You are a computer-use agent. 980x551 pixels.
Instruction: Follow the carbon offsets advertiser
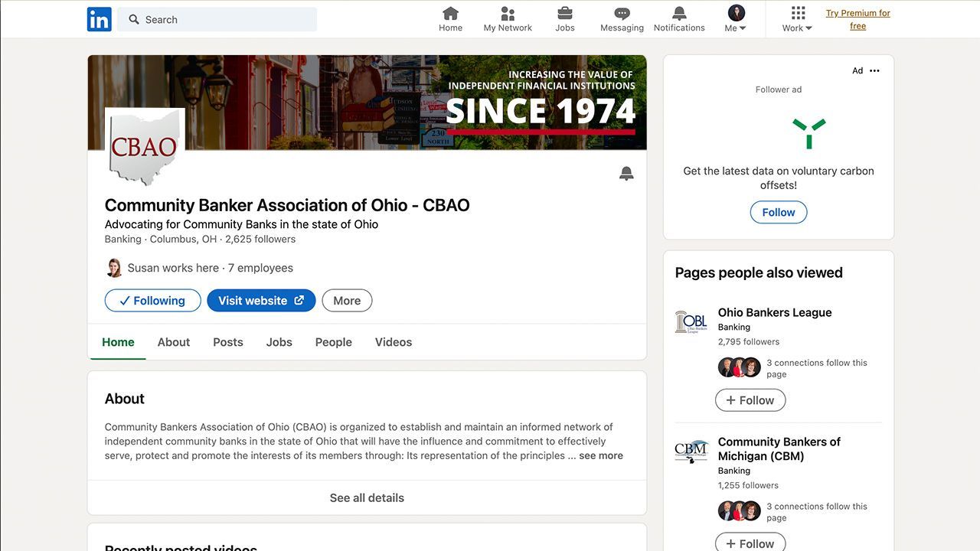(x=779, y=212)
